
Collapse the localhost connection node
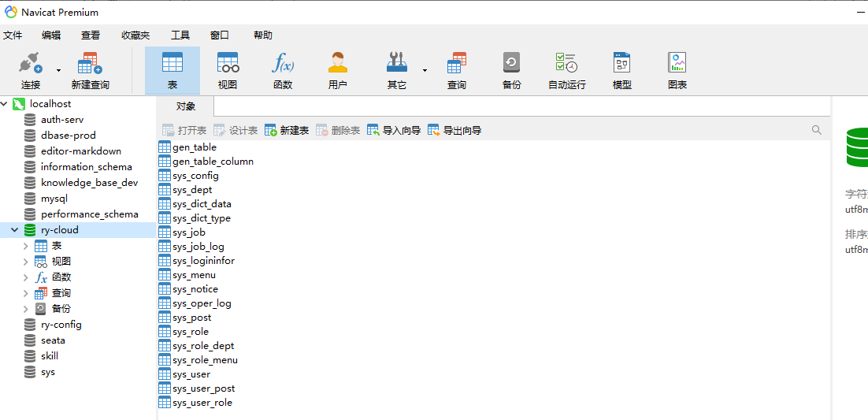pyautogui.click(x=5, y=103)
